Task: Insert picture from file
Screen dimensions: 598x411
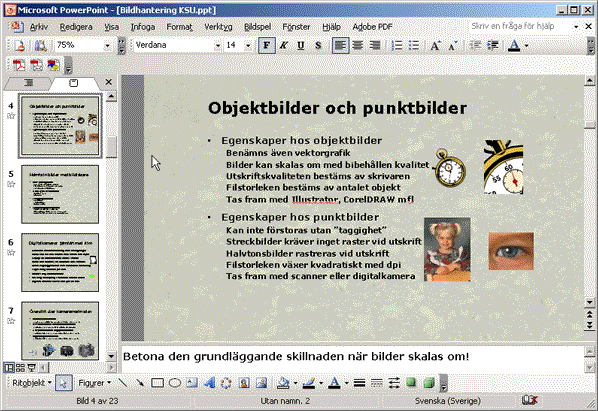Action: point(262,383)
